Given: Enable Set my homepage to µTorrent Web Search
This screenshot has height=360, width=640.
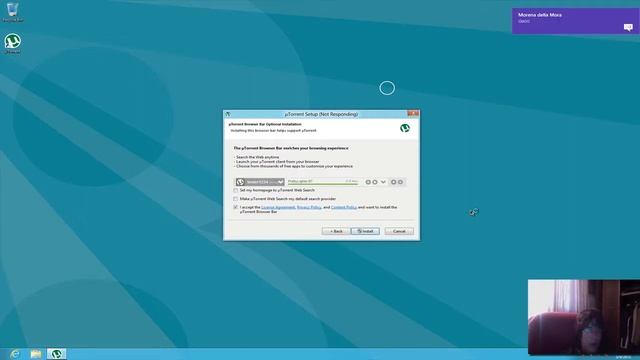Looking at the screenshot, I should (236, 190).
